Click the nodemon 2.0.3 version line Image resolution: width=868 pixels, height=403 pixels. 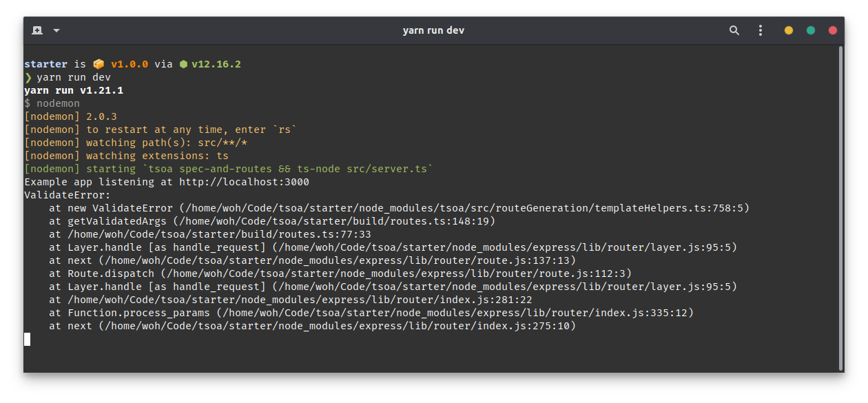pos(69,116)
